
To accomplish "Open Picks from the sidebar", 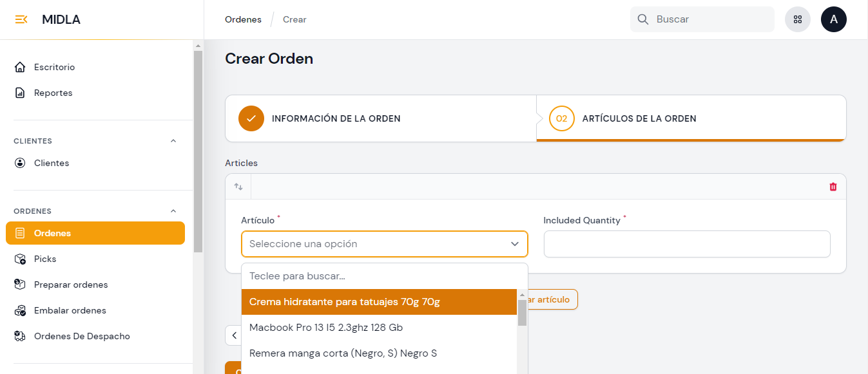I will point(44,259).
